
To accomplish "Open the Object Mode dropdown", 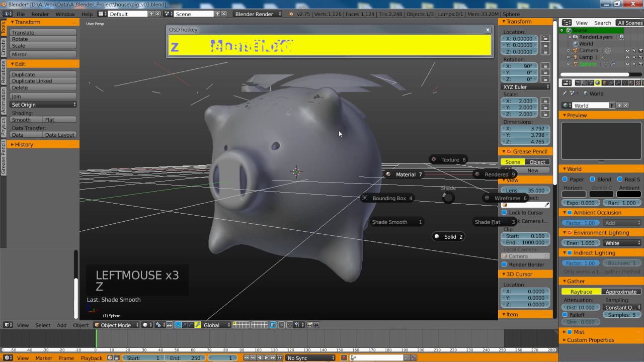I will (115, 325).
